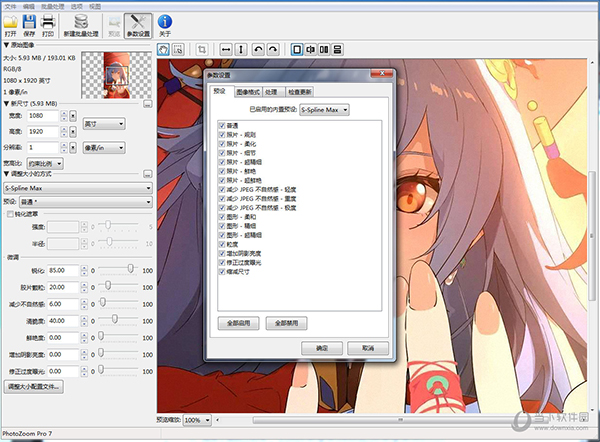
Task: Click the 调整大小配置文件 button
Action: [x=34, y=387]
